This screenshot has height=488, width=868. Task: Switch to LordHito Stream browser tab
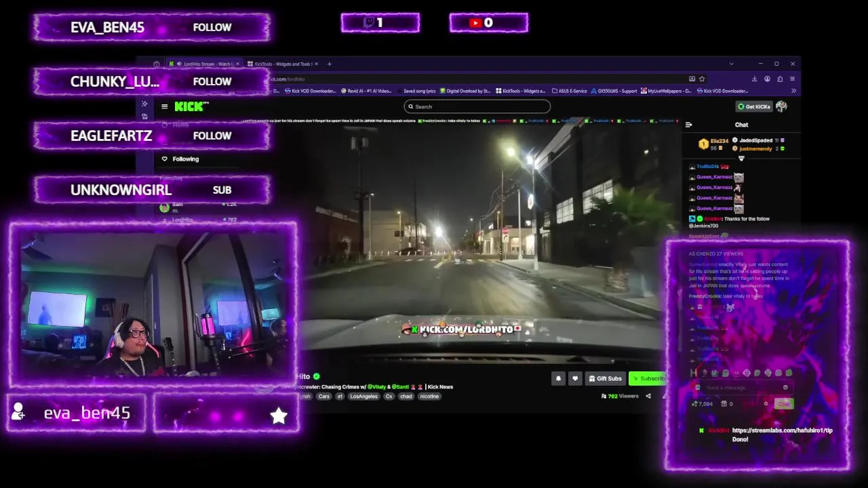(203, 64)
